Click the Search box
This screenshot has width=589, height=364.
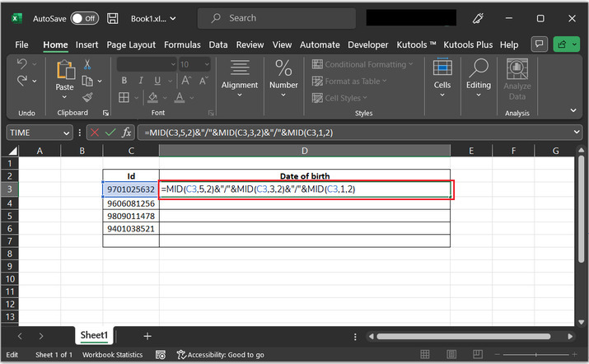(277, 18)
